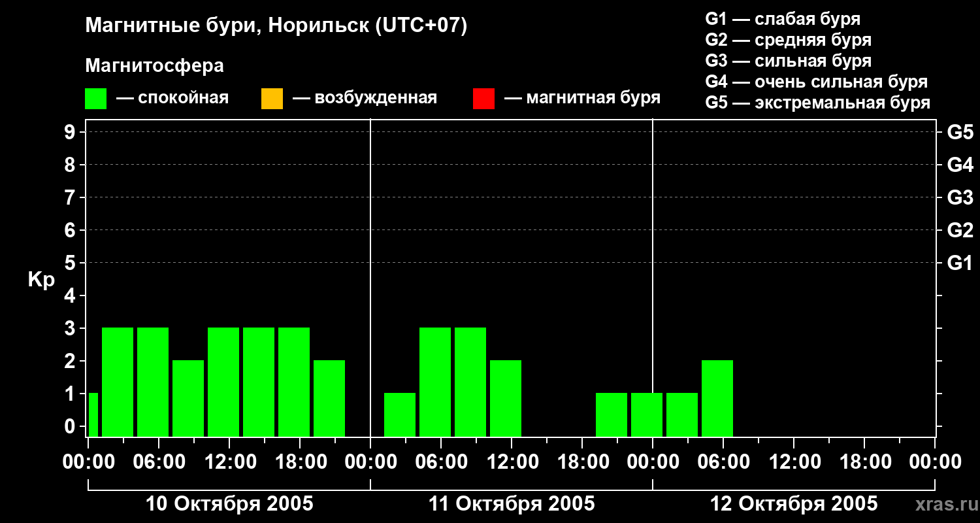Click the 'G2 — средняя буря' legend line
The width and height of the screenshot is (980, 523).
pyautogui.click(x=788, y=40)
